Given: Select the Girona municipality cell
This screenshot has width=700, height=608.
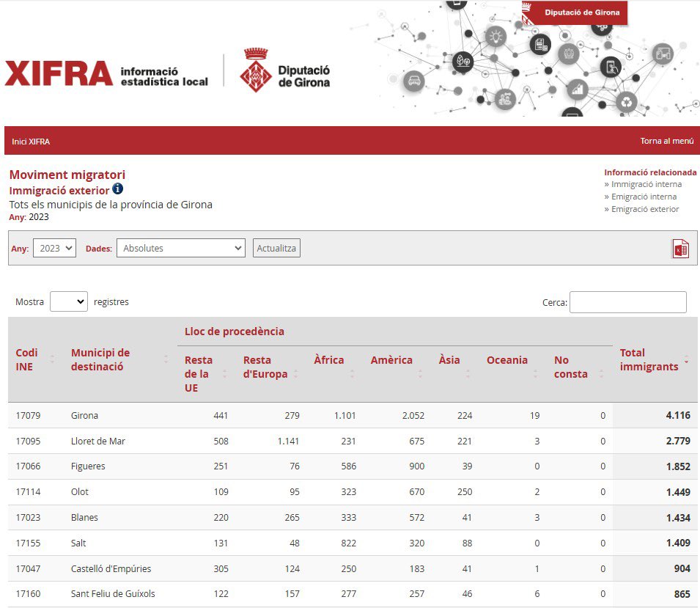Looking at the screenshot, I should (x=84, y=415).
